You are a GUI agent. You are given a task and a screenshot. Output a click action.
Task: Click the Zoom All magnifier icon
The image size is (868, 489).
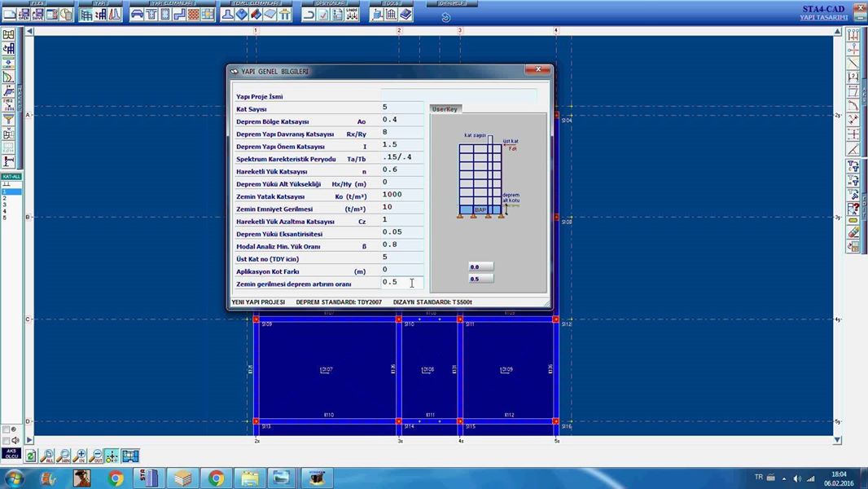47,456
